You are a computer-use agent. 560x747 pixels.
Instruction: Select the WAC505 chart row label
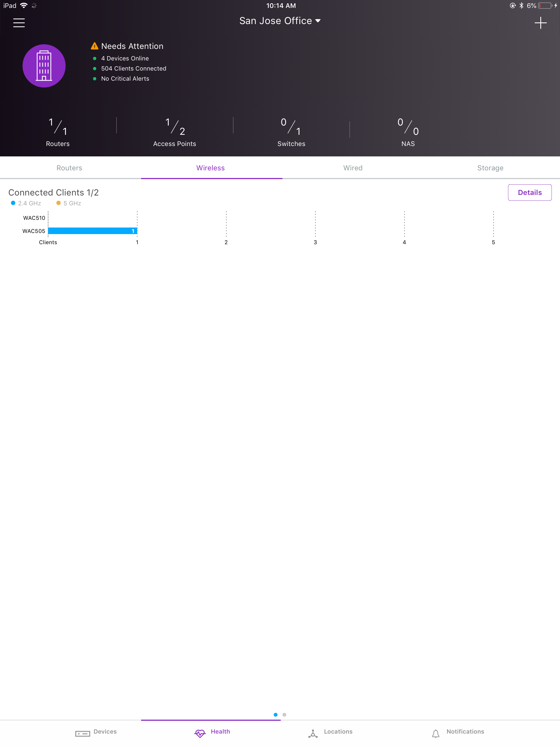[34, 231]
